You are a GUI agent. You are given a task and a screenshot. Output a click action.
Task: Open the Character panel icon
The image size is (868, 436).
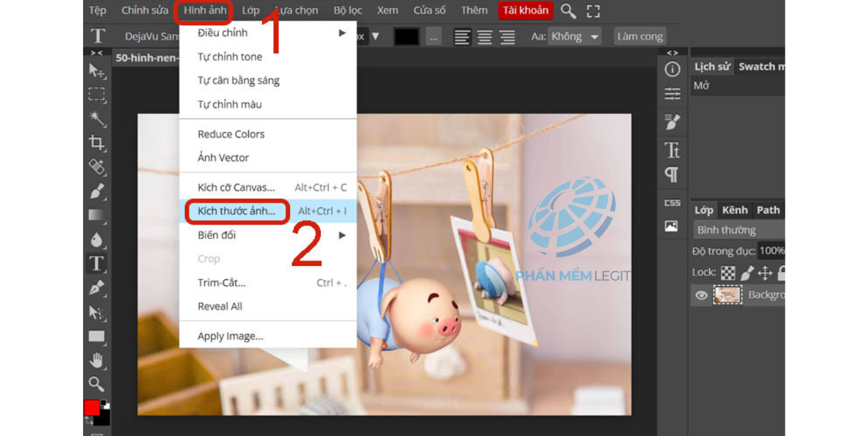672,150
